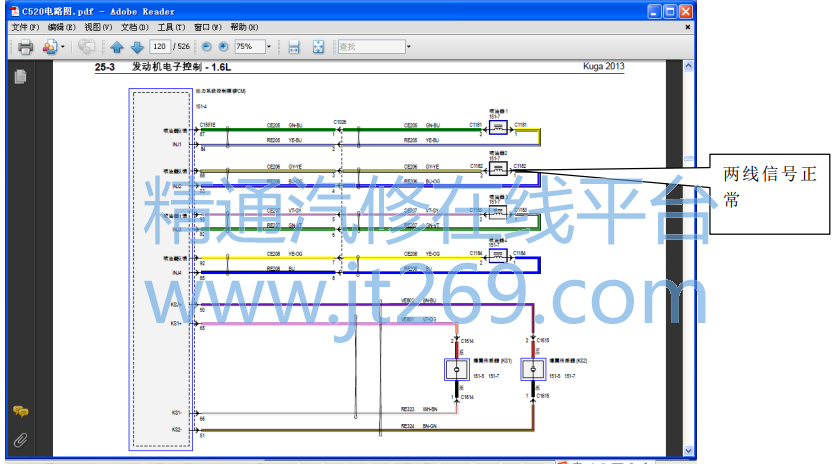Image resolution: width=834 pixels, height=464 pixels.
Task: Open the Pages thumbnail panel icon
Action: [20, 77]
